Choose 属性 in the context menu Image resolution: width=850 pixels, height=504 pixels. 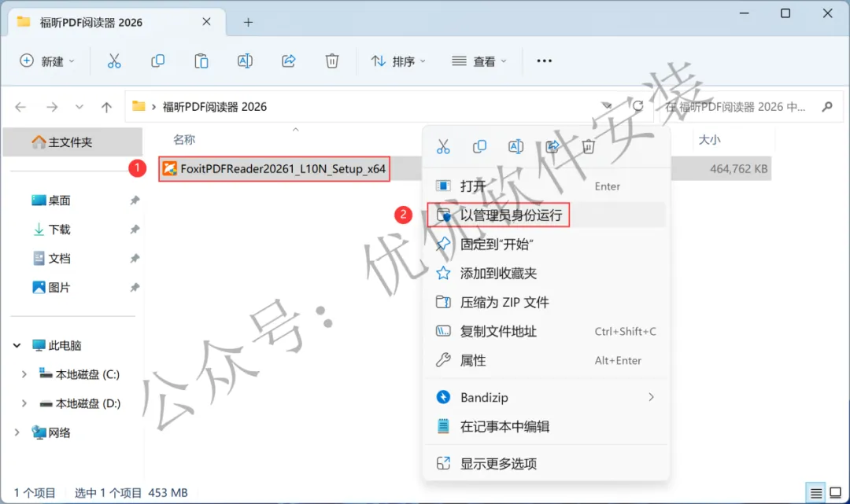(546, 361)
